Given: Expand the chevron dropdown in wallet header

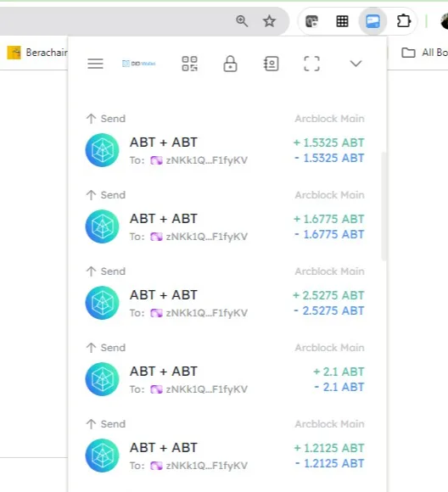Looking at the screenshot, I should click(356, 64).
